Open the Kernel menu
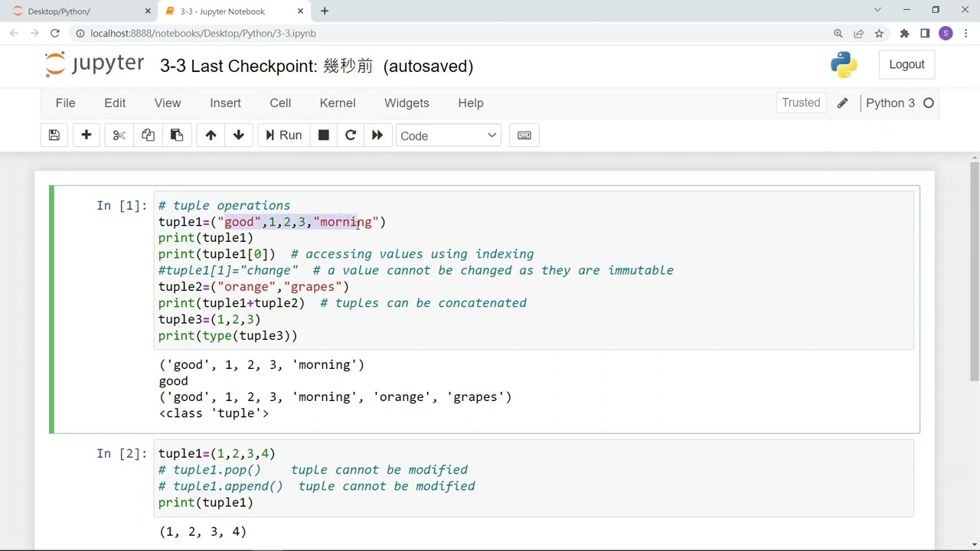This screenshot has width=980, height=551. (338, 103)
